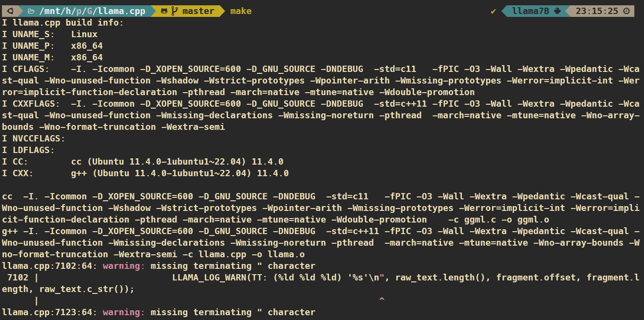Click the git branch icon
The width and height of the screenshot is (644, 320).
click(174, 11)
